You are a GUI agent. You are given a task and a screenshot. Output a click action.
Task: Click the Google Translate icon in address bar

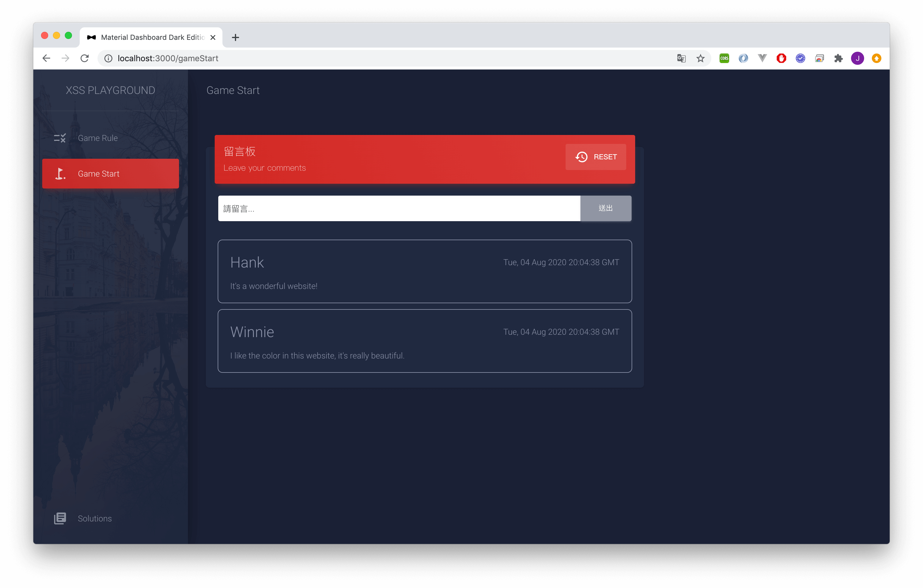[x=681, y=58]
